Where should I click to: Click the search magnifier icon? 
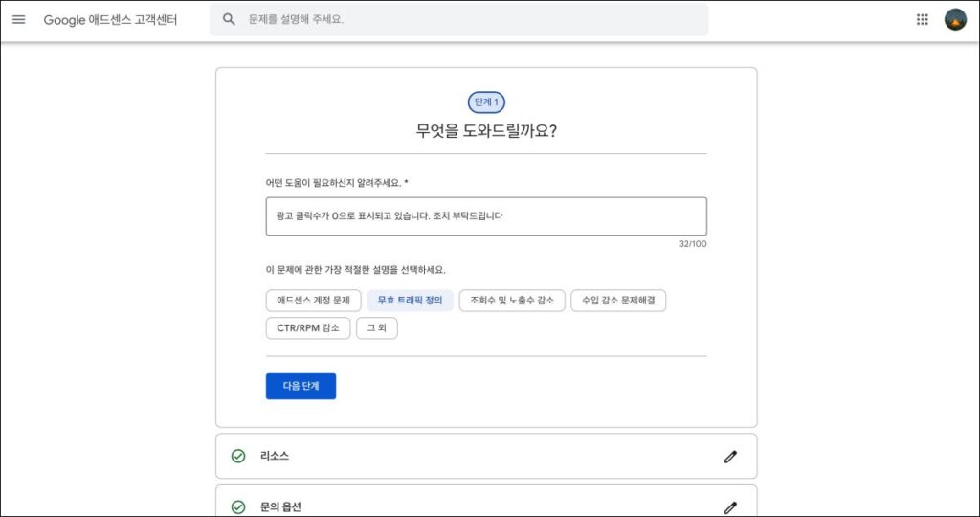pos(229,19)
